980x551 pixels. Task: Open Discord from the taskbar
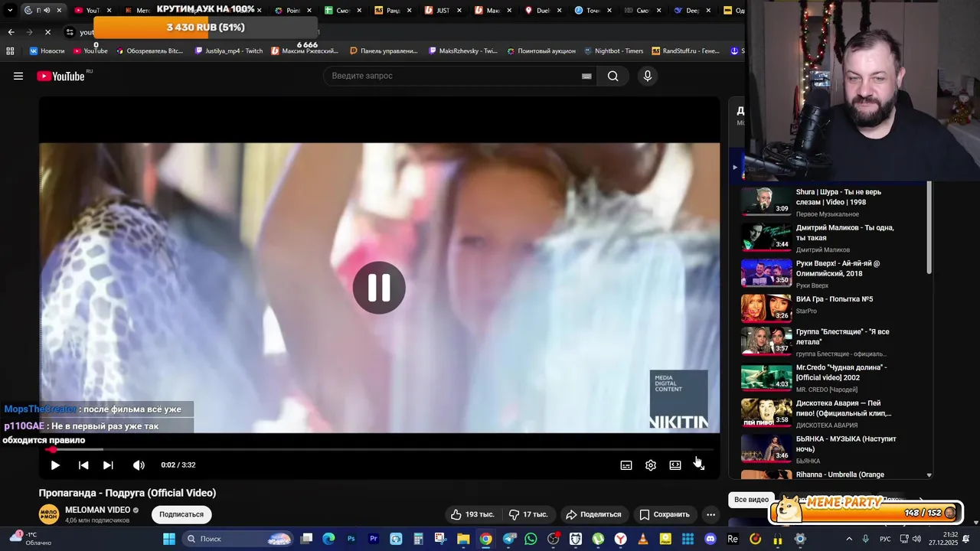tap(710, 539)
